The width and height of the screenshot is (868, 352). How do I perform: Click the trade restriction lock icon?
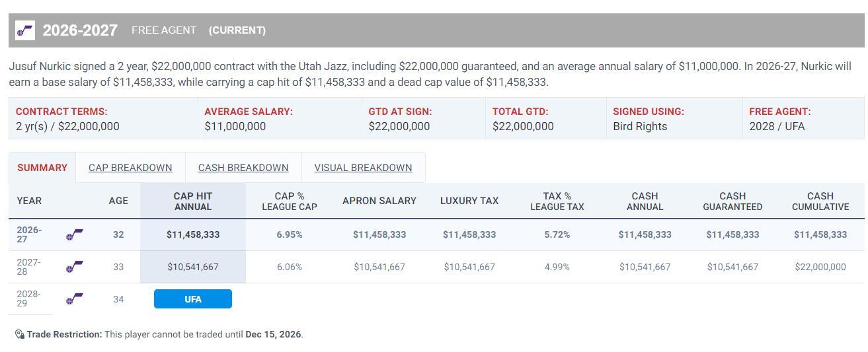[x=20, y=334]
